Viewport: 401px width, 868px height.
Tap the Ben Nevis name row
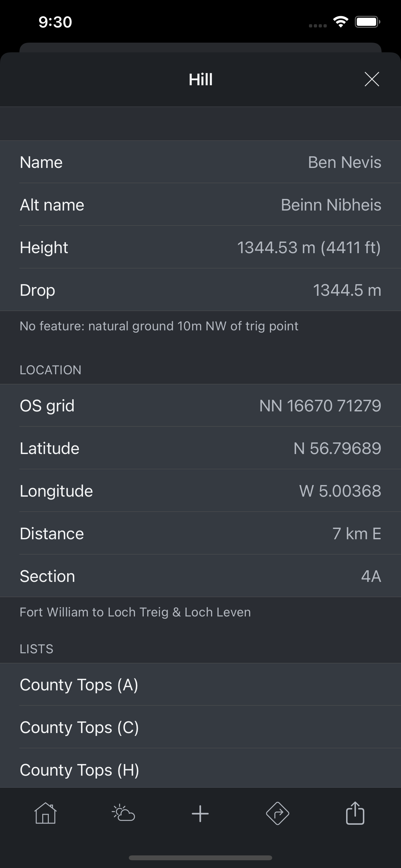200,162
